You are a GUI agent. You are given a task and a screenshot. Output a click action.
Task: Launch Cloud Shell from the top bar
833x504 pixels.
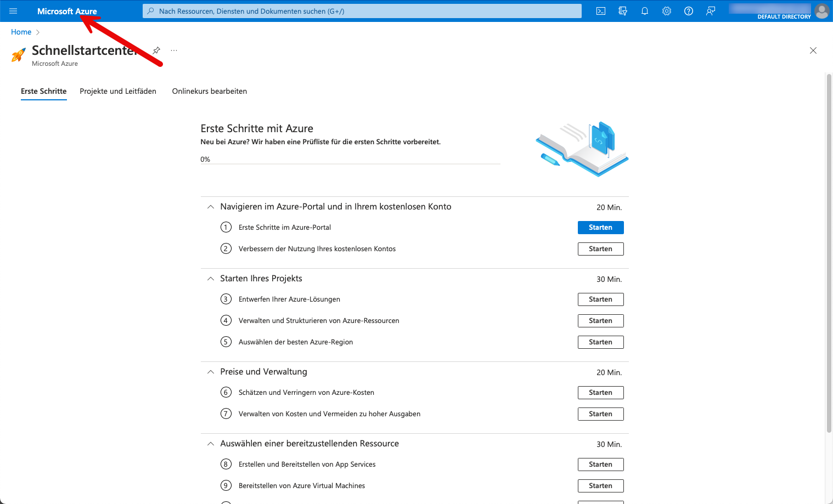[601, 11]
